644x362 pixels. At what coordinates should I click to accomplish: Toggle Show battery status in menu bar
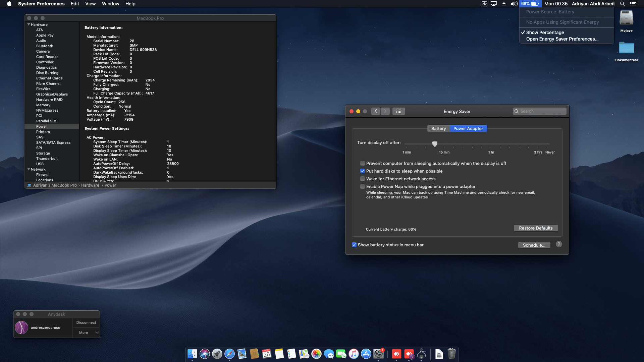click(x=354, y=245)
